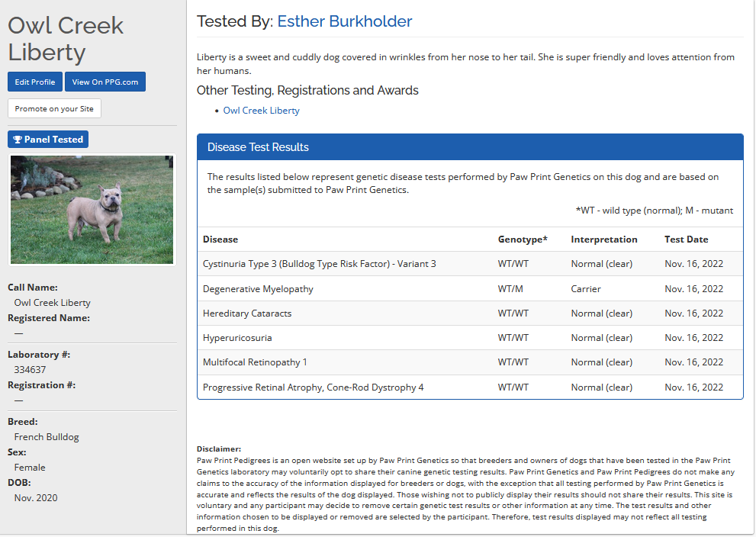
Task: Click the trophy icon in Panel Tested badge
Action: (18, 140)
